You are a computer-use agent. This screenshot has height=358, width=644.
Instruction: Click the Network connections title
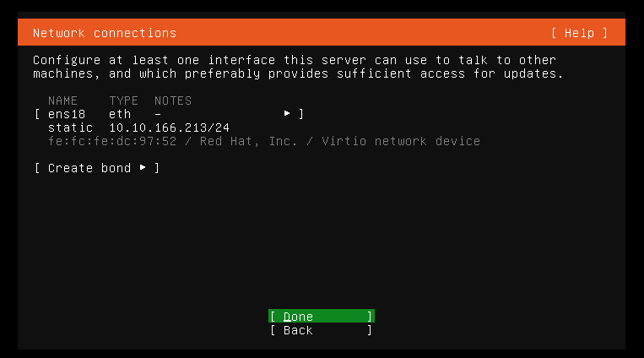pyautogui.click(x=105, y=33)
